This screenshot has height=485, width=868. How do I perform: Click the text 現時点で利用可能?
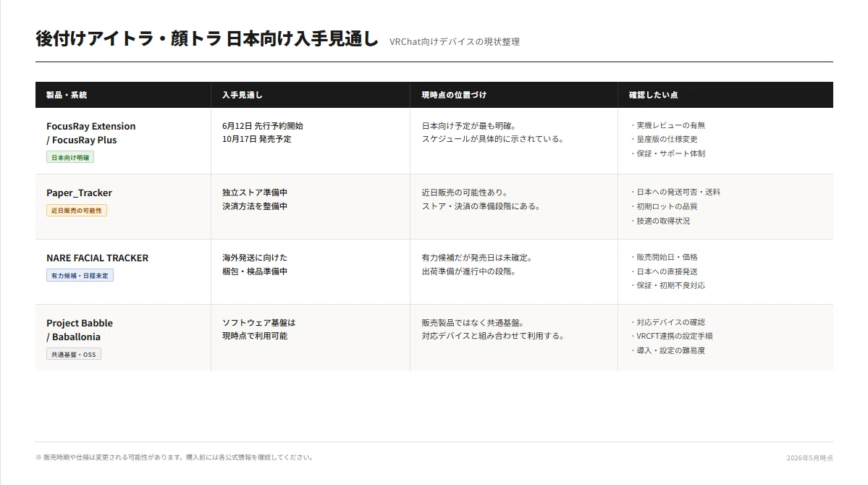(x=255, y=335)
